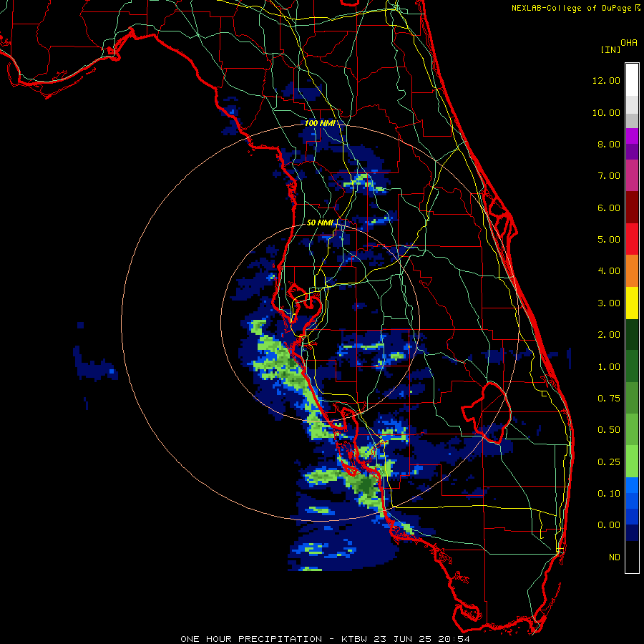The width and height of the screenshot is (644, 644).
Task: Select the dark green swatch in the color scale
Action: point(632,335)
